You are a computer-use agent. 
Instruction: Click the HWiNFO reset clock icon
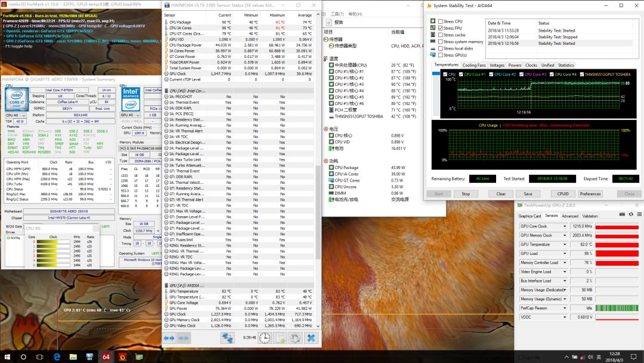click(264, 338)
